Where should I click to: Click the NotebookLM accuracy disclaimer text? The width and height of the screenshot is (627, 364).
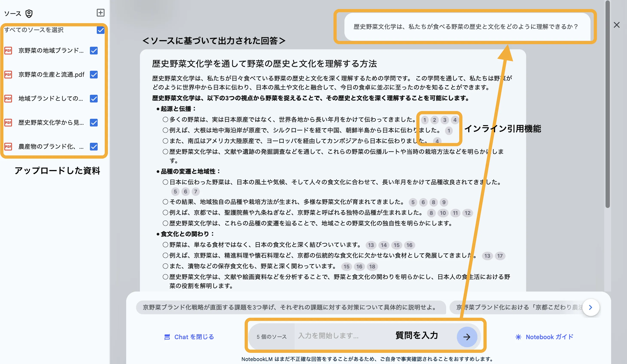[x=367, y=359]
